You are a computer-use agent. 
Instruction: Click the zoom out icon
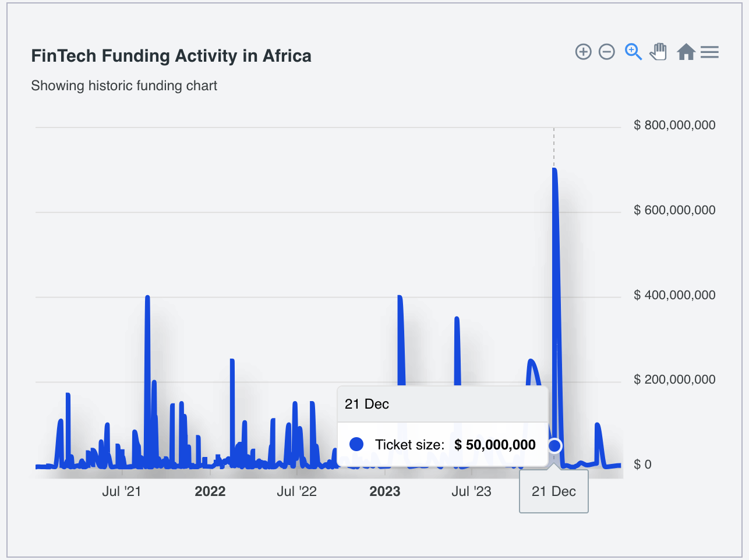[x=606, y=52]
